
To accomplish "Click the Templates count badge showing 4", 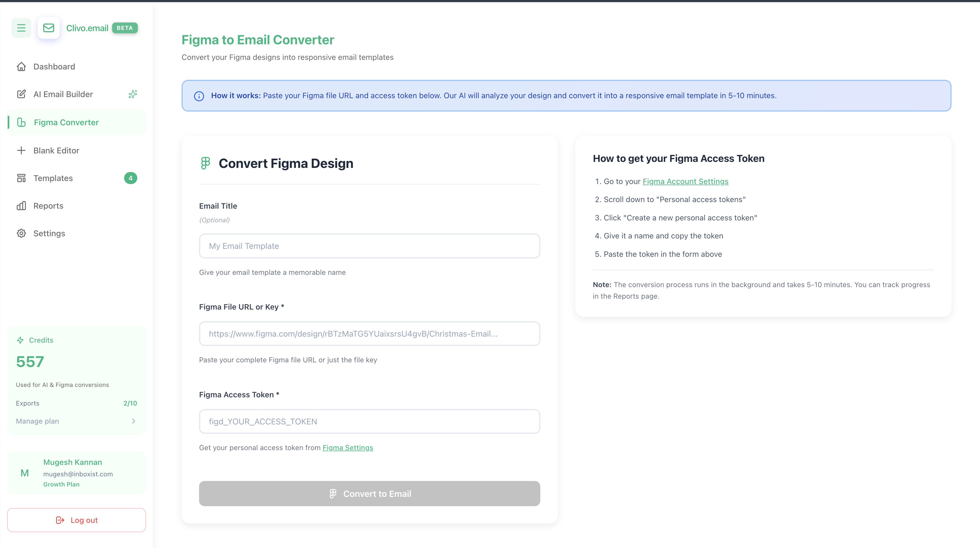I will coord(130,178).
